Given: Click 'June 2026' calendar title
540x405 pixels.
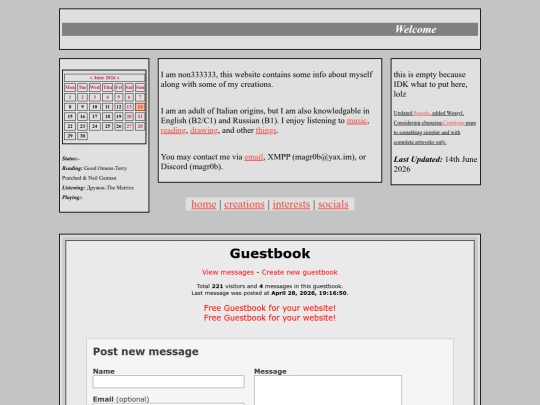Looking at the screenshot, I should [x=105, y=78].
